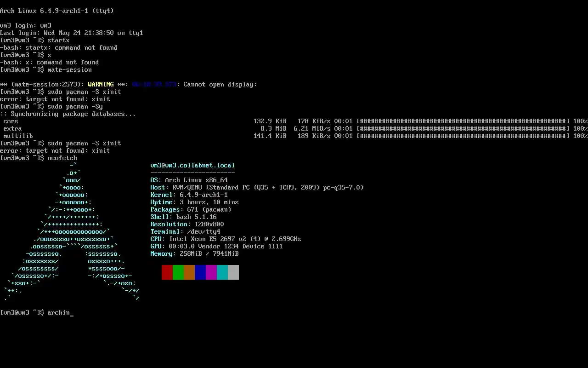The image size is (588, 368).
Task: Click the orange-brown color block in neofetch
Action: [189, 272]
